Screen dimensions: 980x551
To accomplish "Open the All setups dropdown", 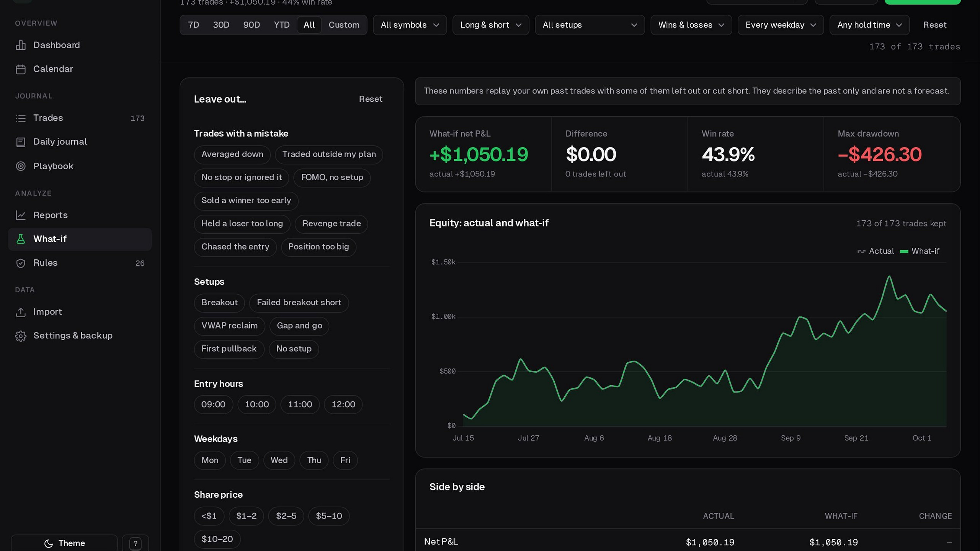I will (590, 25).
